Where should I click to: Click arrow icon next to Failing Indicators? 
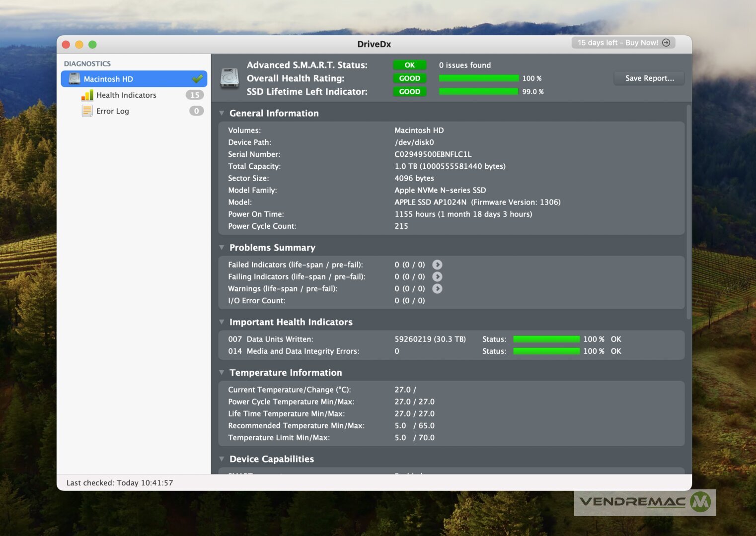click(x=437, y=277)
